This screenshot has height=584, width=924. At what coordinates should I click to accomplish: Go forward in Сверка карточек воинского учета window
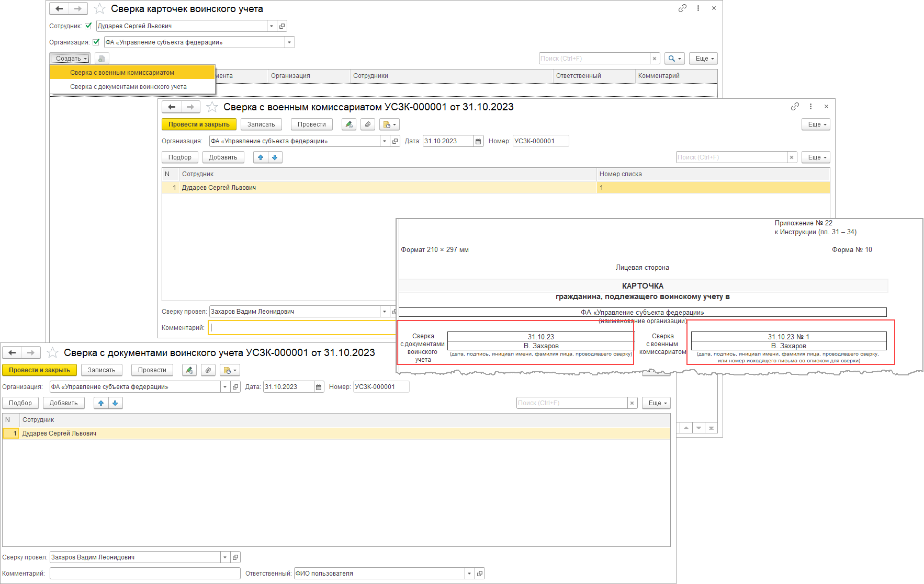click(77, 9)
